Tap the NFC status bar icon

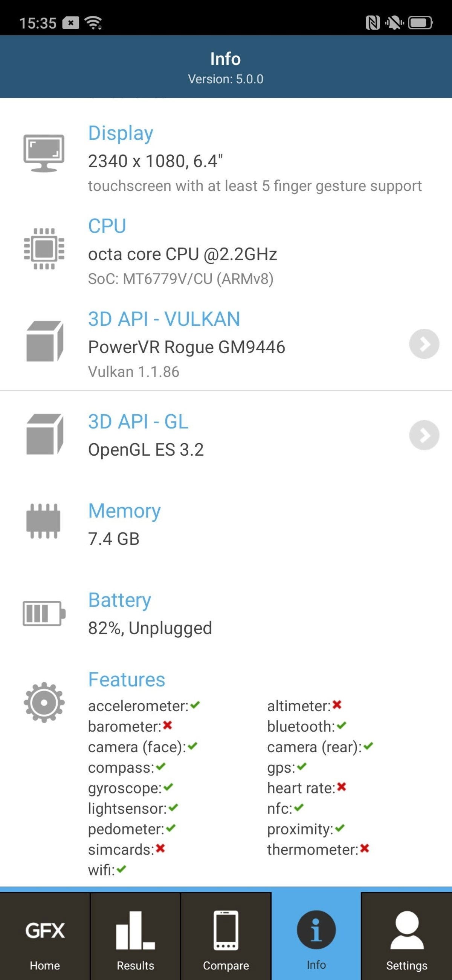373,23
